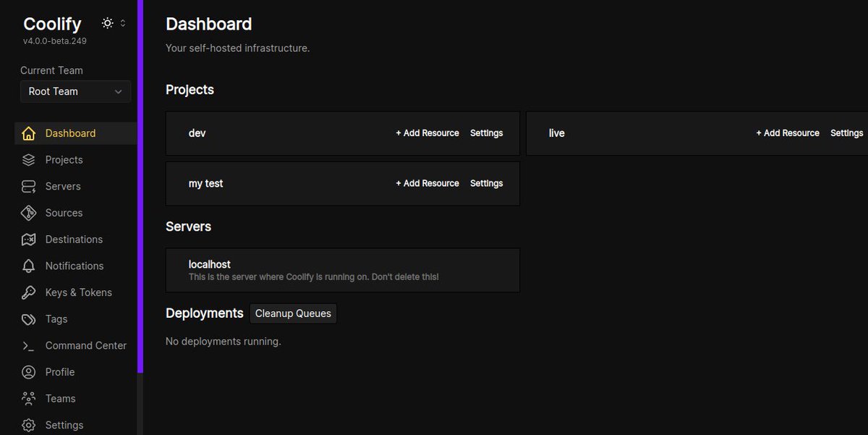
Task: Click the Settings gear icon
Action: [x=28, y=426]
